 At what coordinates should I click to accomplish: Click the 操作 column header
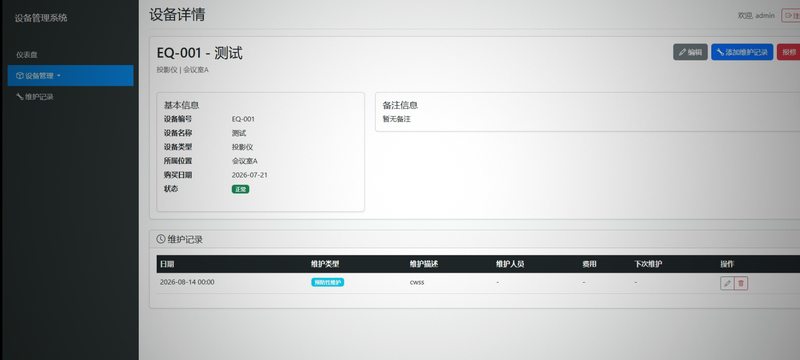(727, 264)
